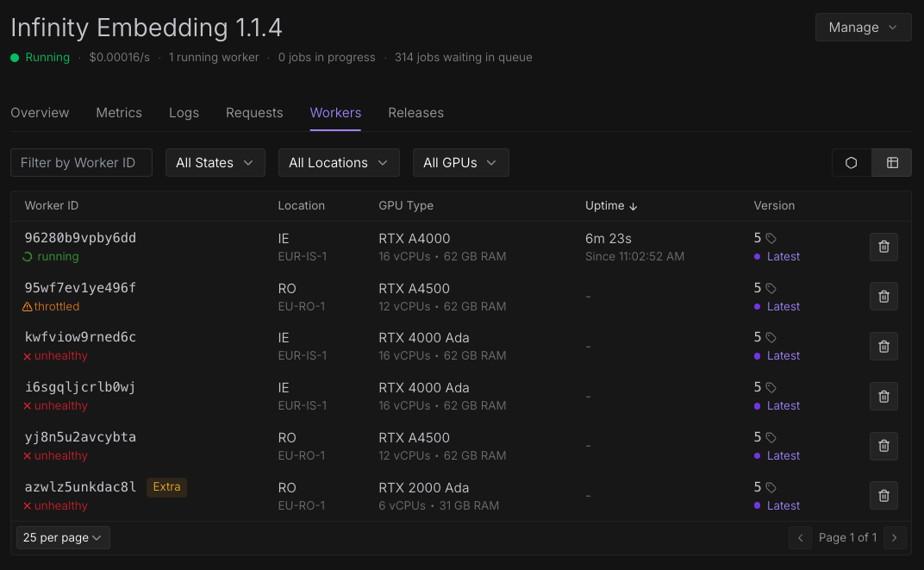Go to previous page arrow
This screenshot has height=570, width=924.
(800, 537)
